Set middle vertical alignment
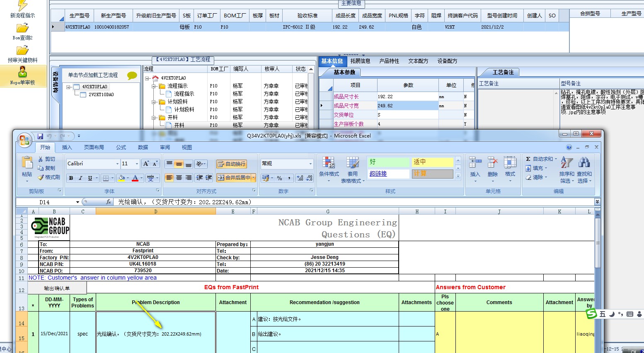Image resolution: width=644 pixels, height=353 pixels. (x=179, y=164)
